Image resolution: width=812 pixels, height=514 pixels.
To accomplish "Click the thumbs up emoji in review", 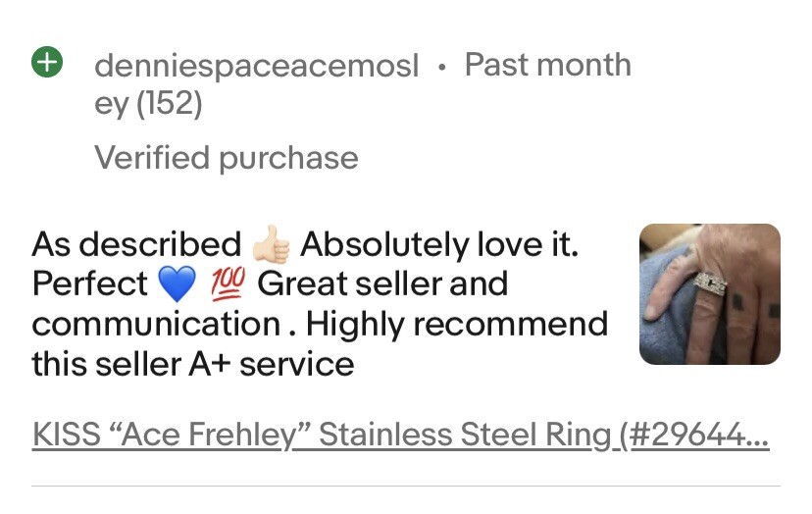I will (271, 245).
